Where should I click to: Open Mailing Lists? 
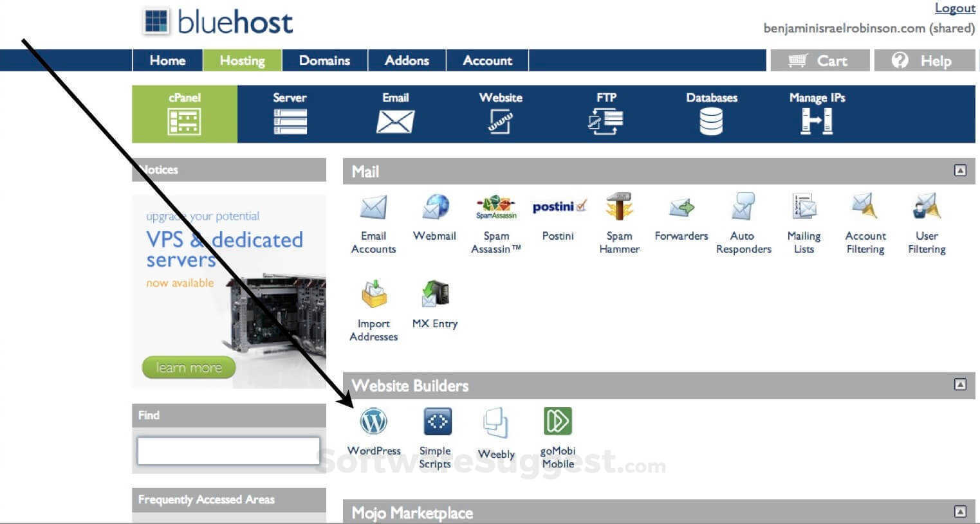[804, 224]
